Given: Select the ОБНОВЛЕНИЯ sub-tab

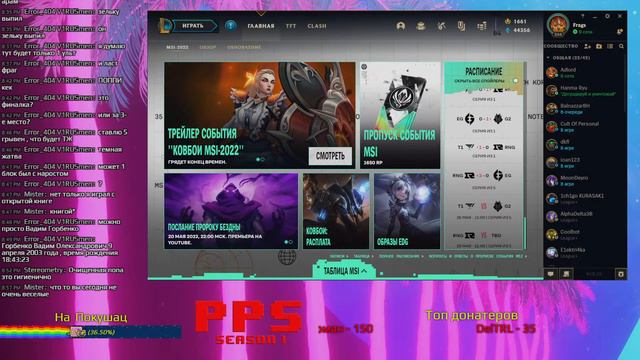Looking at the screenshot, I should point(244,47).
